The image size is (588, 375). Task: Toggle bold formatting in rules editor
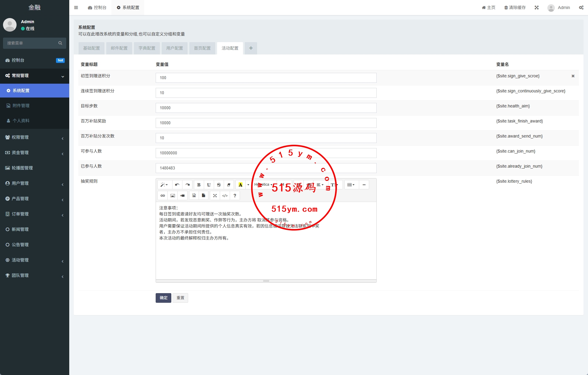pos(199,185)
